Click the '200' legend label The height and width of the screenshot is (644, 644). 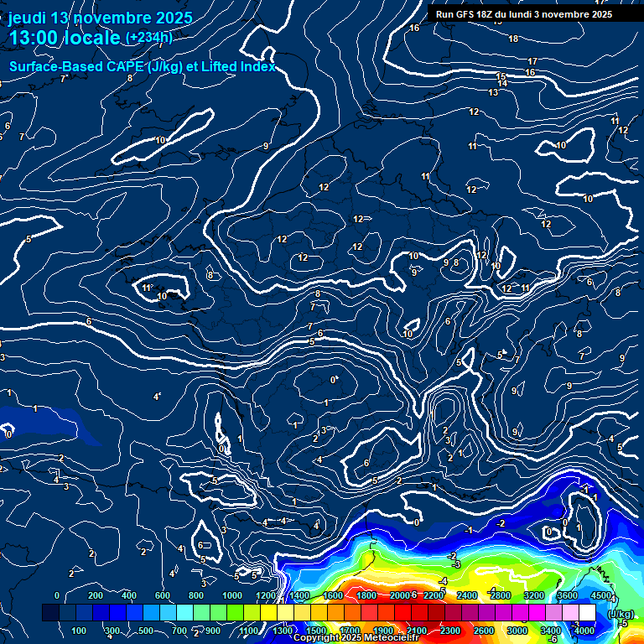(x=96, y=595)
